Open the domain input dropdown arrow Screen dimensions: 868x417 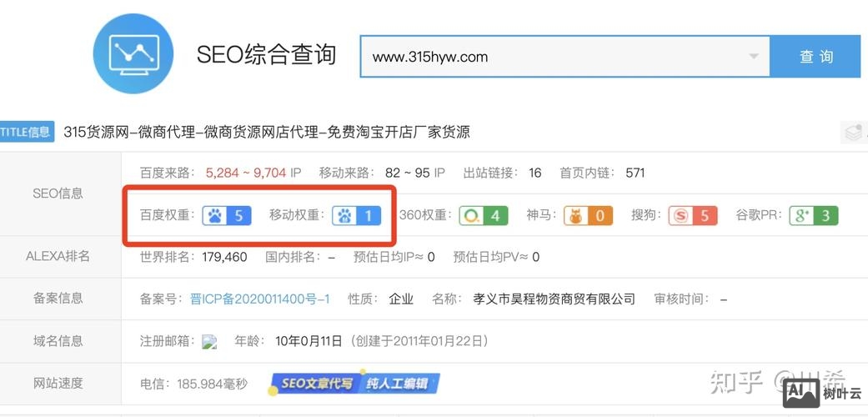click(754, 57)
